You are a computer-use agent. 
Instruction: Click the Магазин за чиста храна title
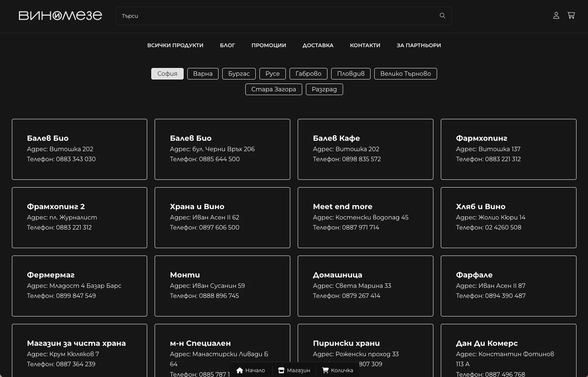76,343
